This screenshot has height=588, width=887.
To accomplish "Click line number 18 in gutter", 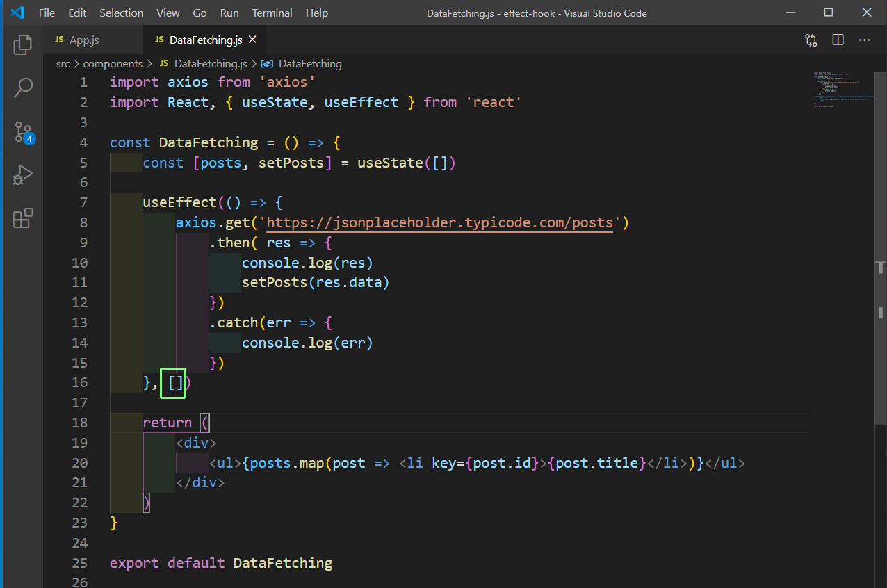I will pyautogui.click(x=79, y=423).
